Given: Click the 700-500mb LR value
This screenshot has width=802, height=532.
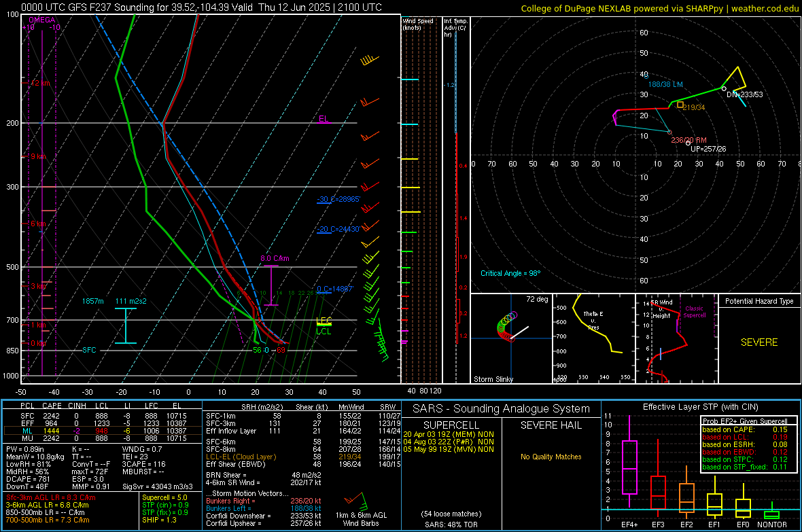Looking at the screenshot, I should [x=48, y=520].
